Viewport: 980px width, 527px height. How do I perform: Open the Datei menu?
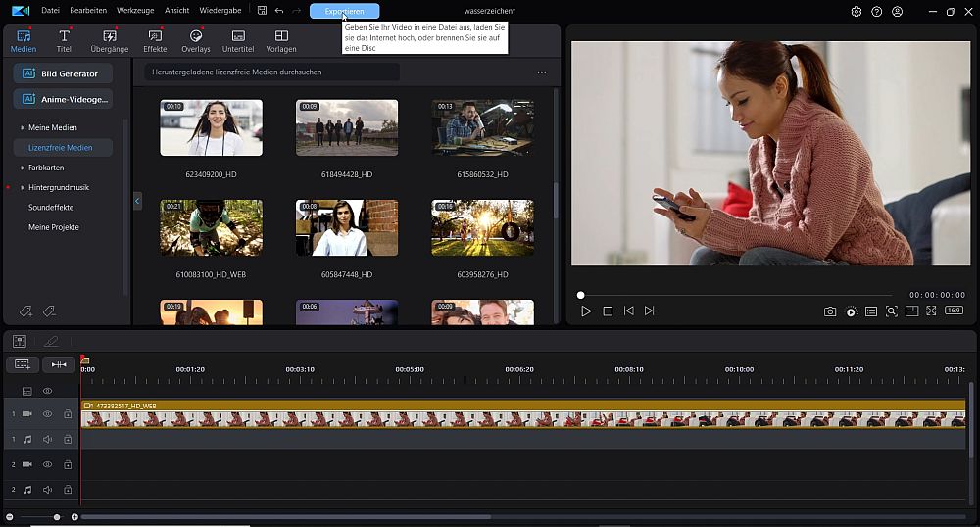pos(51,11)
